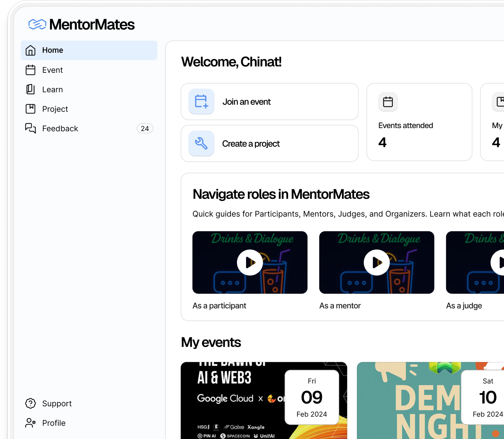
Task: Click the Support help icon
Action: click(31, 403)
